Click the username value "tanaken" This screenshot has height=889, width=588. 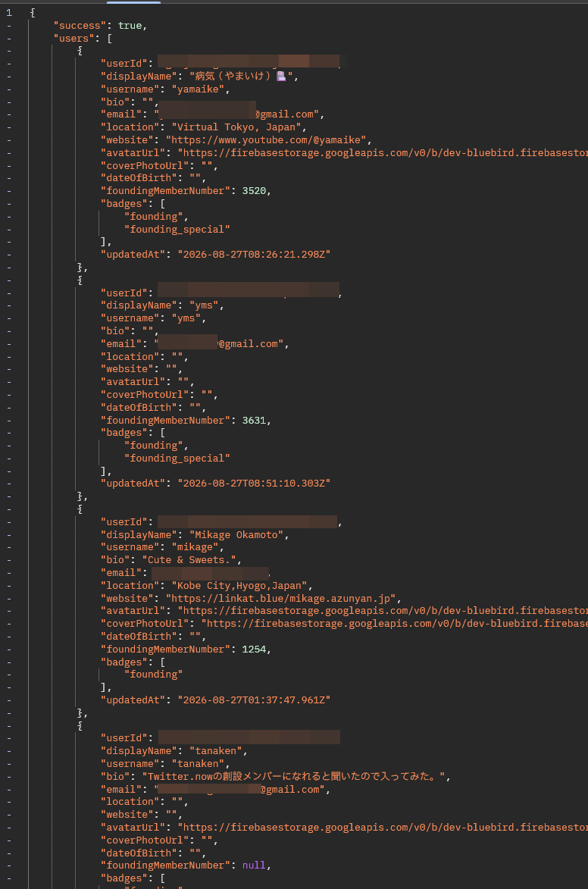[x=198, y=764]
